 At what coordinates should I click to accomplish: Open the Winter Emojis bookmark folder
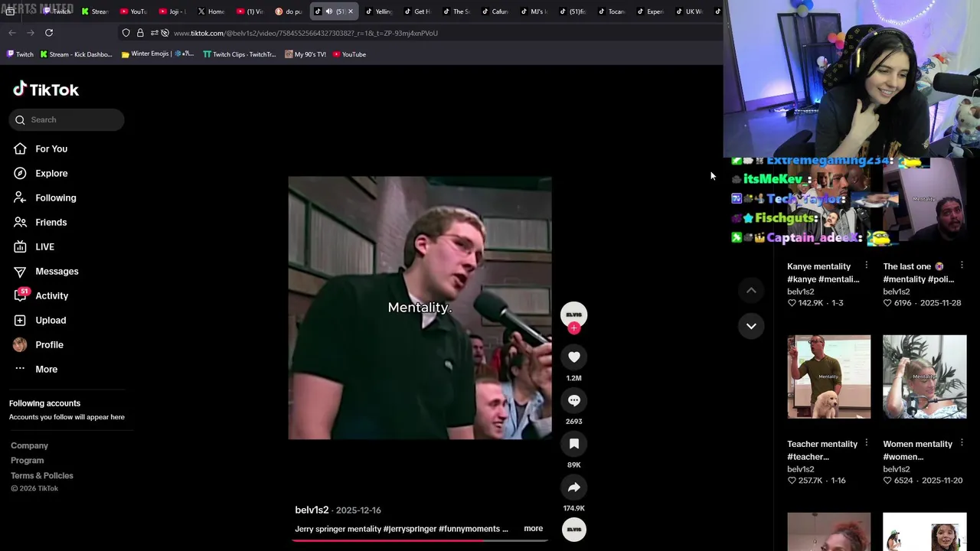click(x=157, y=54)
